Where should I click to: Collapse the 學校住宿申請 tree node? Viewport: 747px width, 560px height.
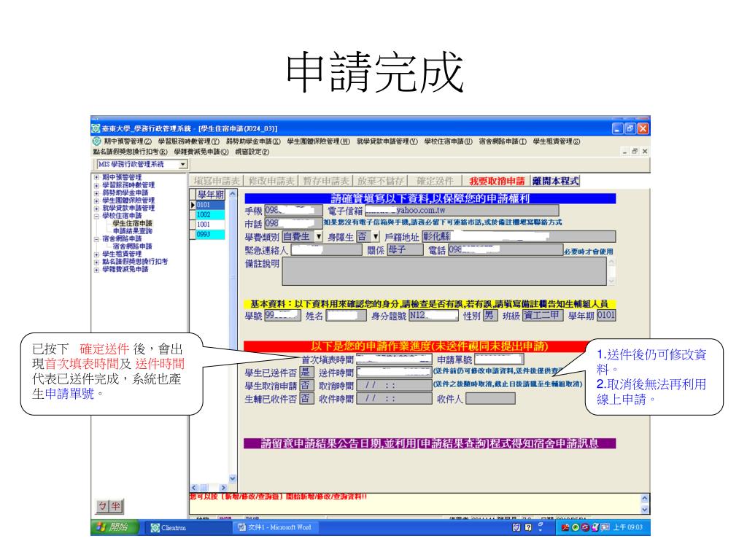[x=96, y=216]
